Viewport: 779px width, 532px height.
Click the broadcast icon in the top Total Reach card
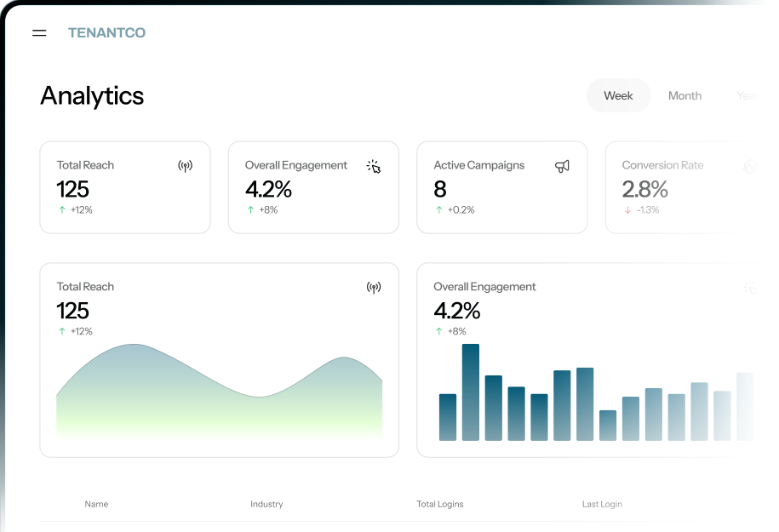point(185,166)
